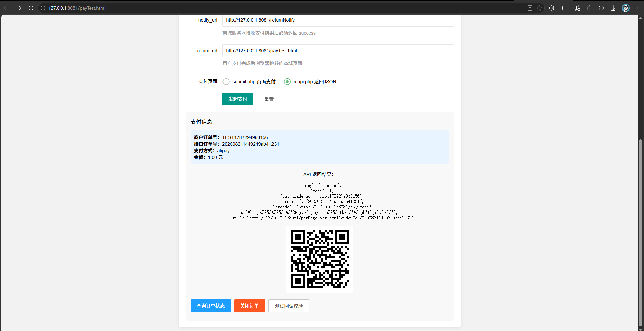Go forward to the next page

point(19,8)
